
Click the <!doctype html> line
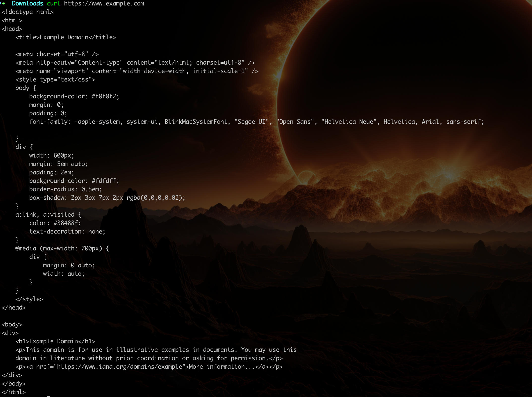(x=27, y=12)
